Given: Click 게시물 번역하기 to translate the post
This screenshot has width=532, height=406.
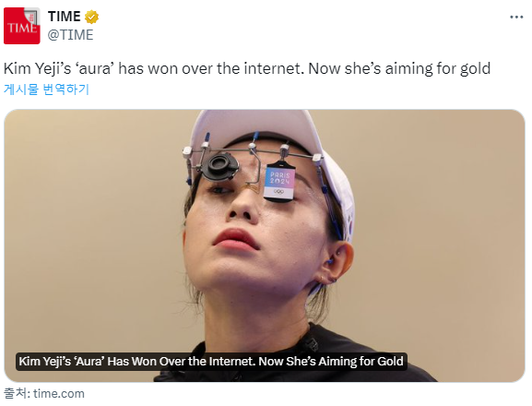Looking at the screenshot, I should 46,90.
